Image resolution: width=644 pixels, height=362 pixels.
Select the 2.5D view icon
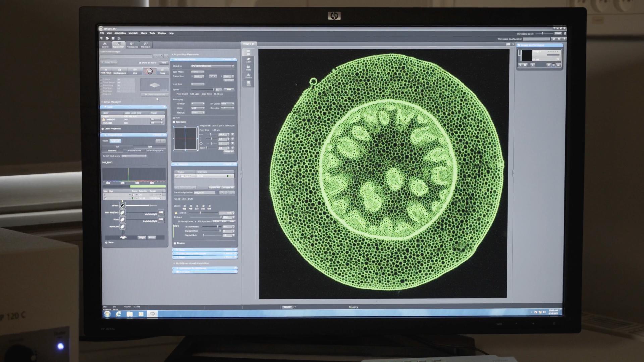tap(248, 60)
